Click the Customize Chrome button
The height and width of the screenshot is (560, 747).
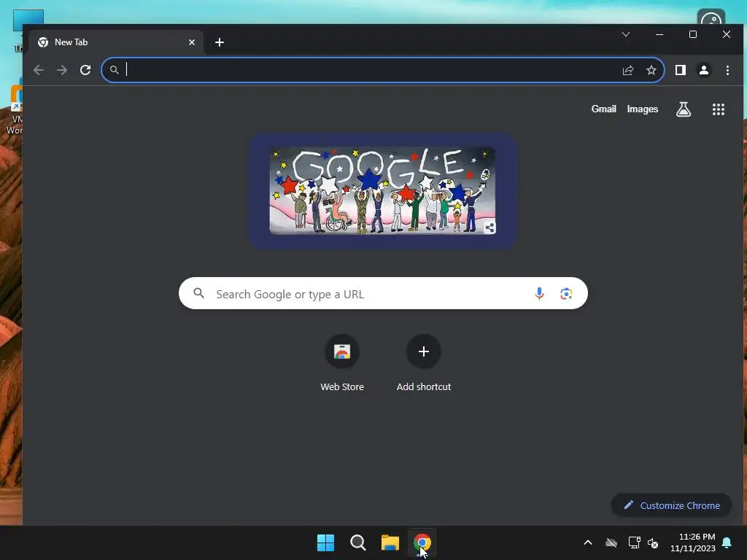(x=671, y=505)
